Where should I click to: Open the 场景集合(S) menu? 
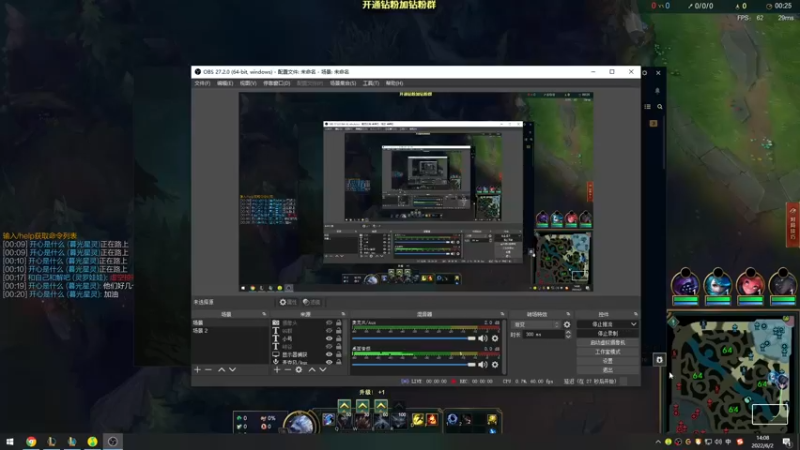(x=343, y=83)
